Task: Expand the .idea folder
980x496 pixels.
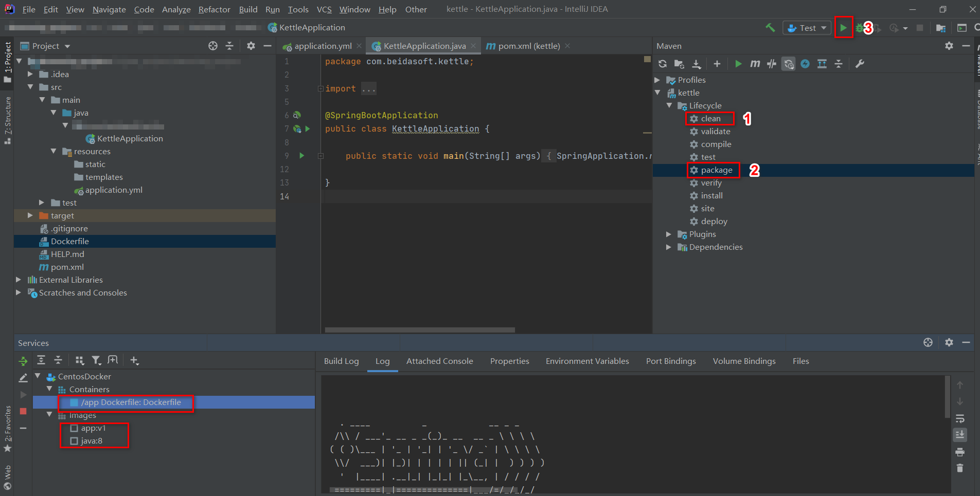Action: [30, 74]
